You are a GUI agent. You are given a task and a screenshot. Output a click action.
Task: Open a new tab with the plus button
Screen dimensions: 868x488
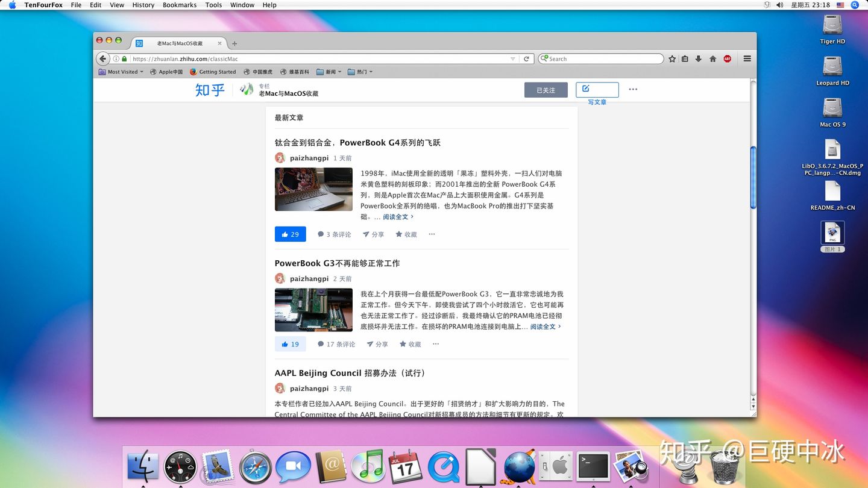[x=234, y=43]
